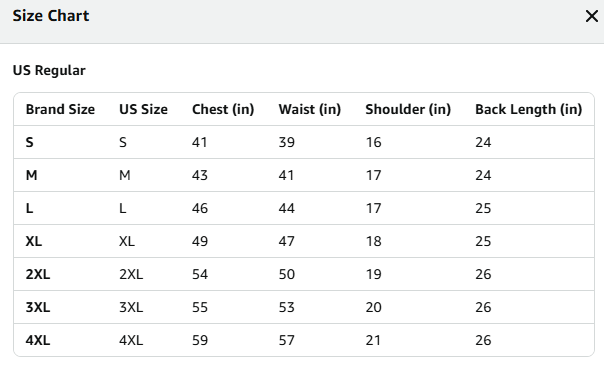The image size is (604, 368).
Task: Click waist value 57 in 4XL row
Action: (287, 341)
